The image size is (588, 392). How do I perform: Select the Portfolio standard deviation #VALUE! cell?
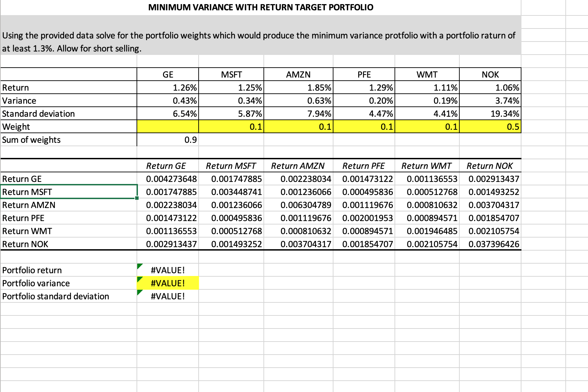168,296
